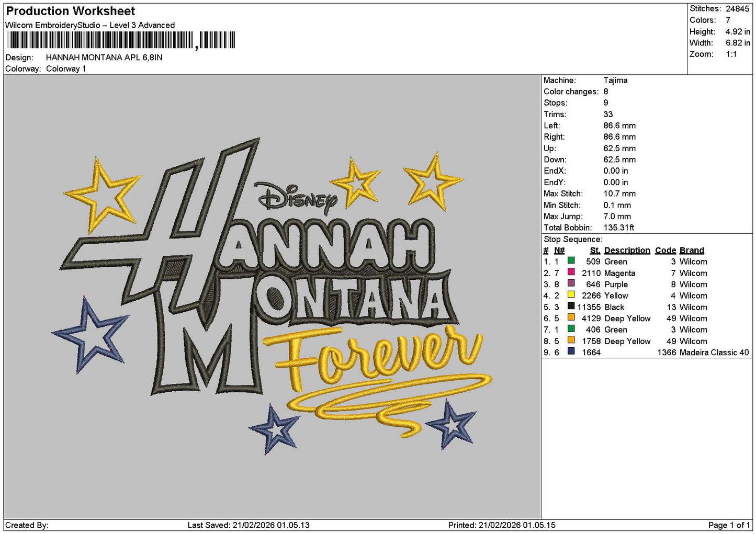Click the zoom value '1:1'
Image resolution: width=756 pixels, height=534 pixels.
[x=731, y=54]
